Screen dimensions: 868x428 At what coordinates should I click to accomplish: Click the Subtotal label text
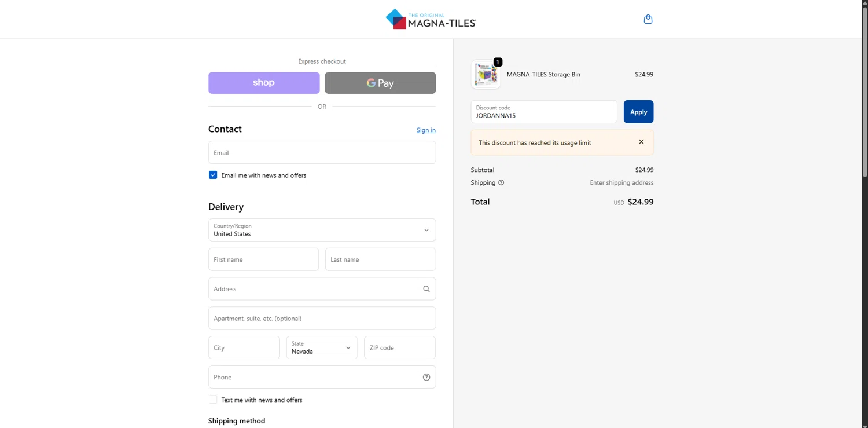[483, 170]
